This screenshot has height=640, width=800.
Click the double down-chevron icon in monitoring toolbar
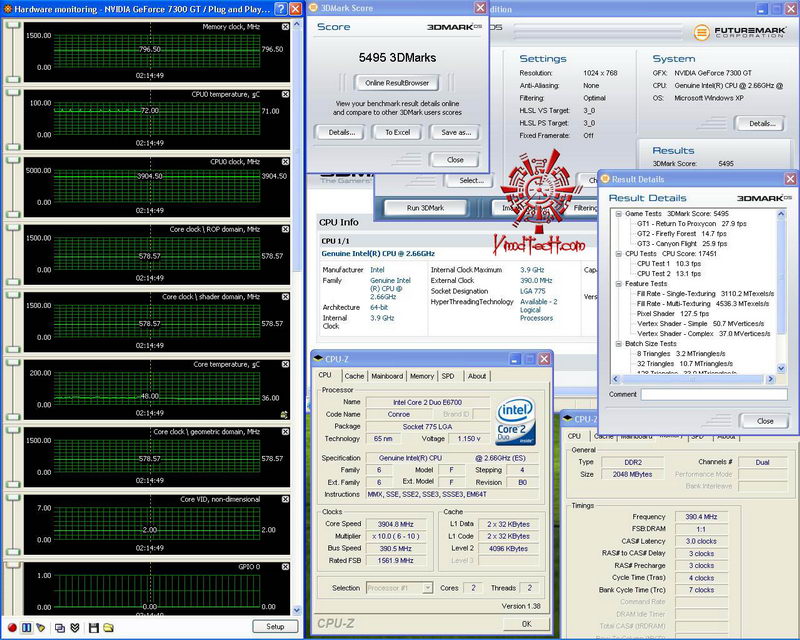[75, 627]
